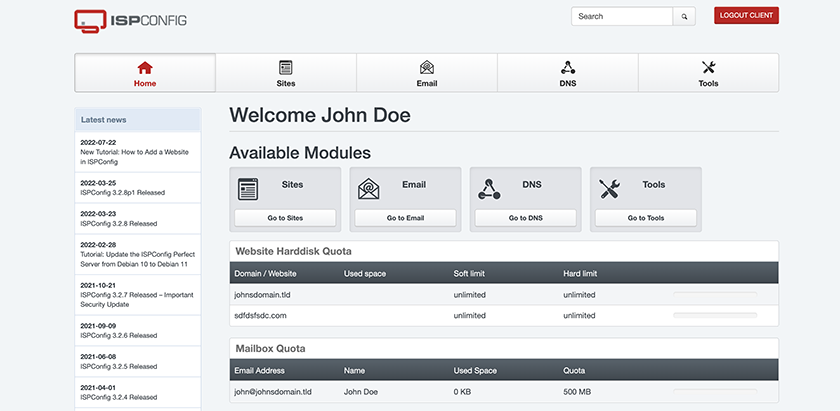Click the Go to DNS button
The width and height of the screenshot is (840, 411).
tap(526, 218)
